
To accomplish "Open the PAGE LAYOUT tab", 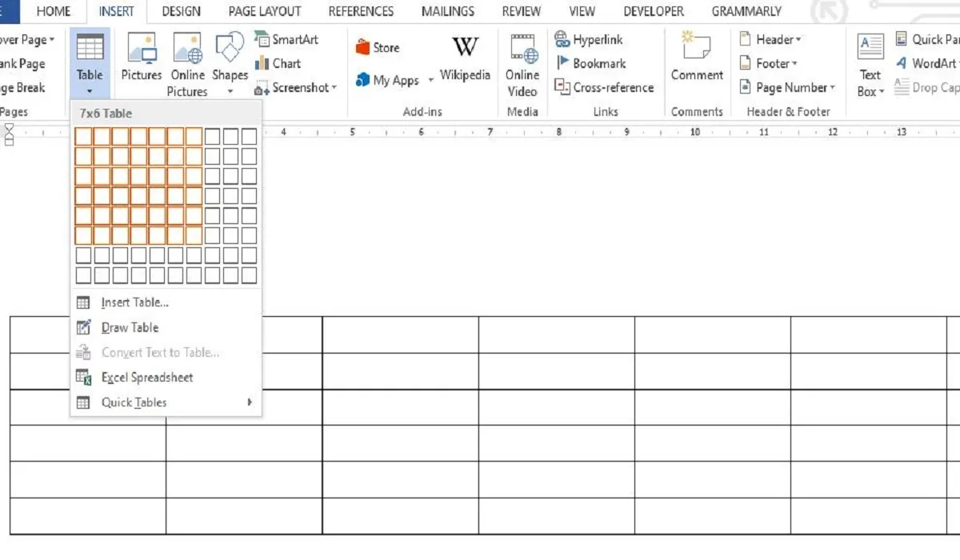I will (265, 11).
